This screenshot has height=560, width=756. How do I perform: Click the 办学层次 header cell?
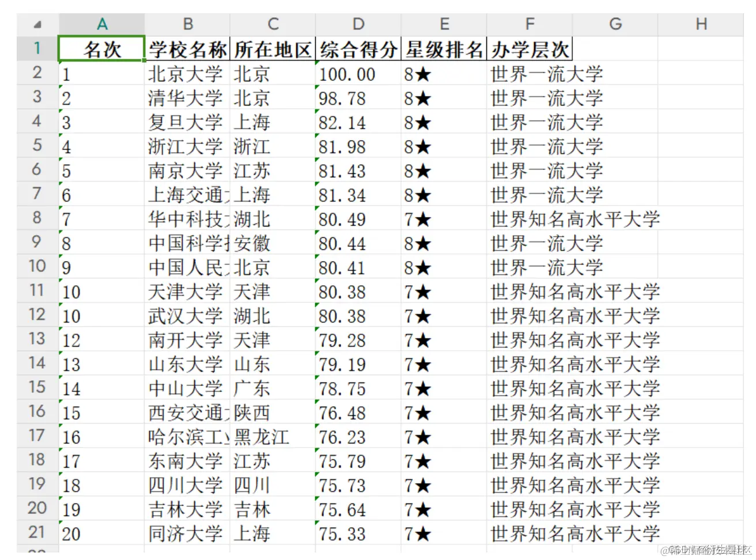coord(529,48)
